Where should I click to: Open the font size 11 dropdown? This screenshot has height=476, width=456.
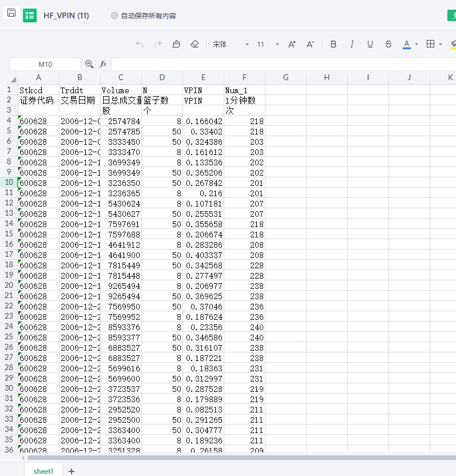coord(277,44)
